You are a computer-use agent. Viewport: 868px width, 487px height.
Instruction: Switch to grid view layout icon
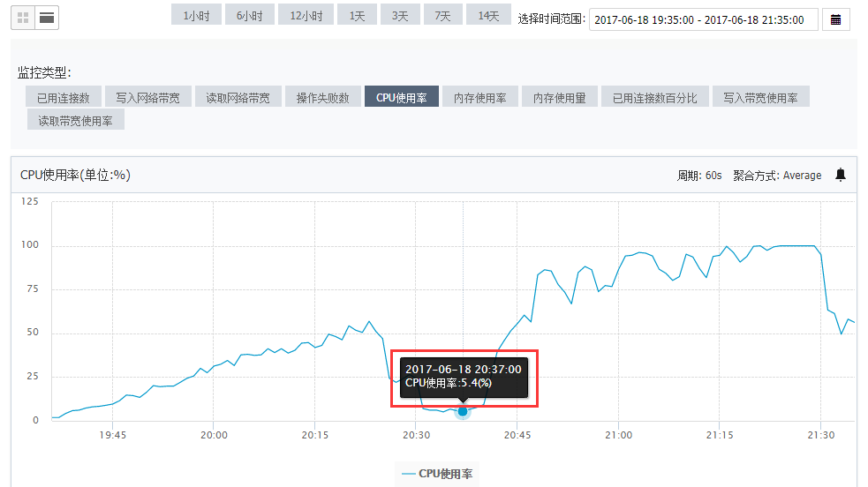coord(23,19)
